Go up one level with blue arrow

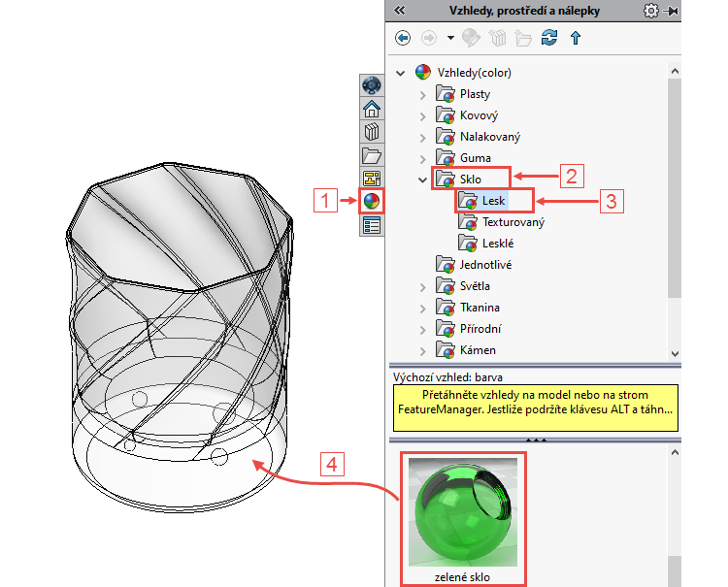[576, 38]
